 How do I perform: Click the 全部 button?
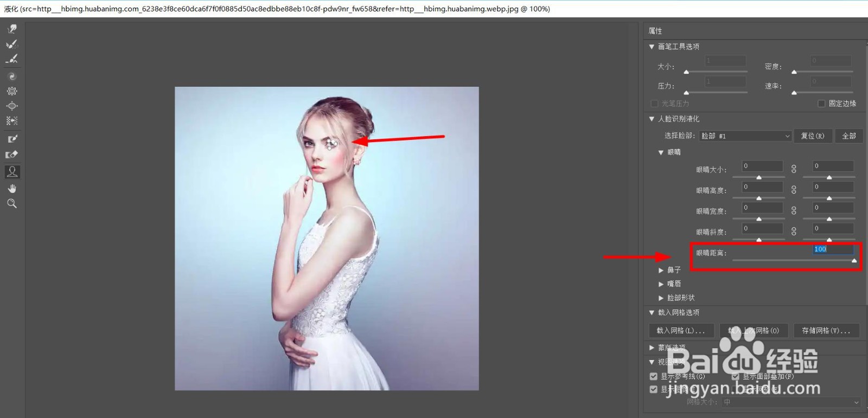(x=849, y=136)
